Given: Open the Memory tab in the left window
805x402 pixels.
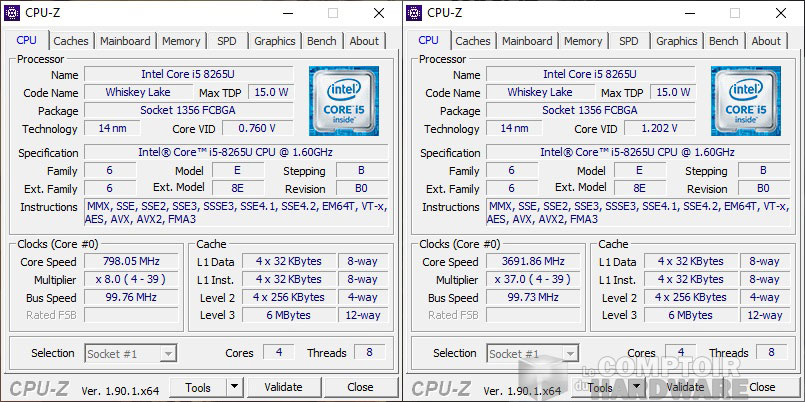Looking at the screenshot, I should 181,41.
